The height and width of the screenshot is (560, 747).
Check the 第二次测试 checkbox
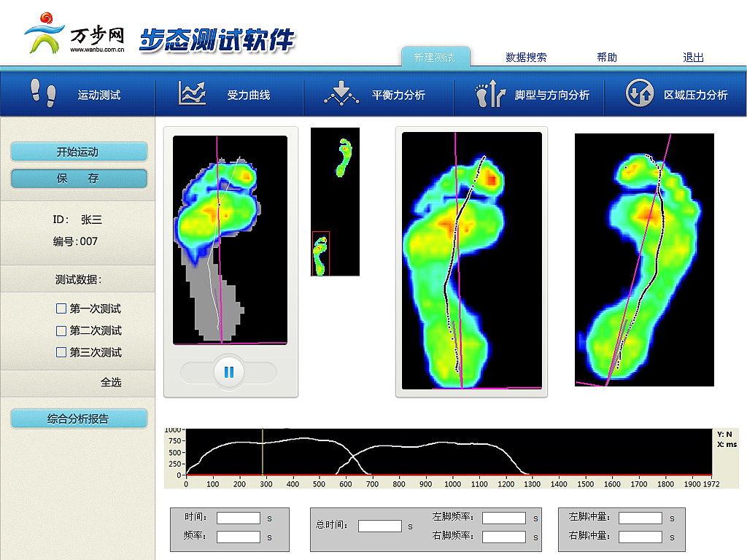pos(61,330)
